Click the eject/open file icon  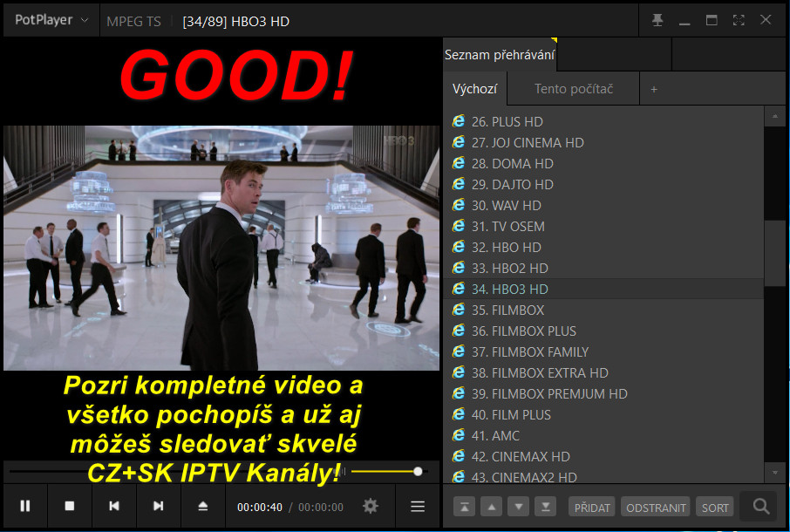(202, 506)
